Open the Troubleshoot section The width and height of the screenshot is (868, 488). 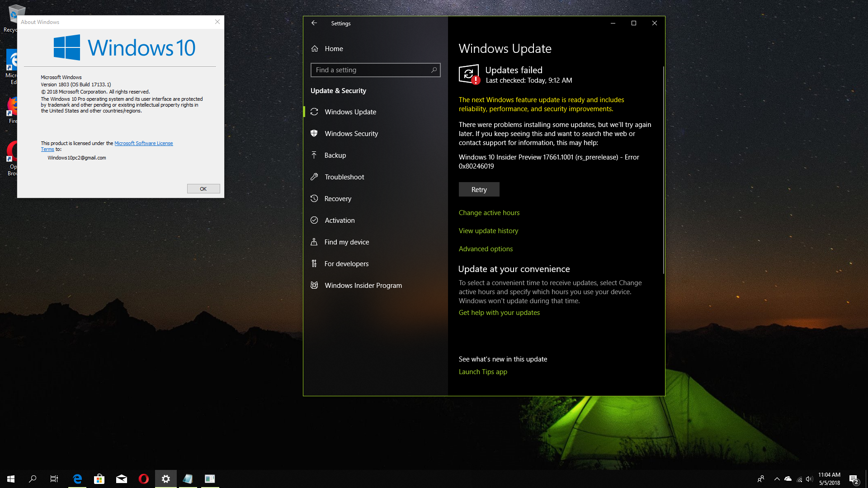click(x=375, y=177)
